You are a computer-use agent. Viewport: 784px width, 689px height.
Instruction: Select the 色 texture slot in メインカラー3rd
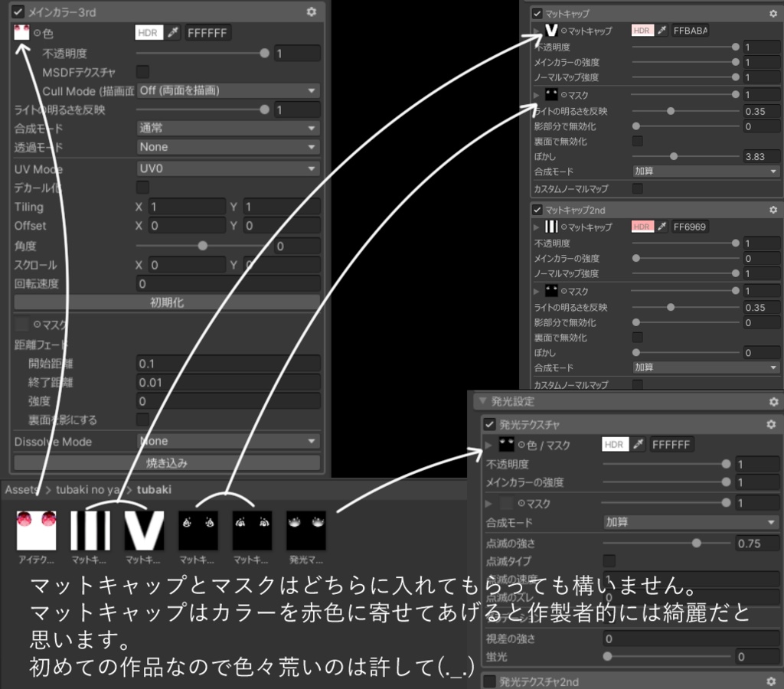point(21,33)
